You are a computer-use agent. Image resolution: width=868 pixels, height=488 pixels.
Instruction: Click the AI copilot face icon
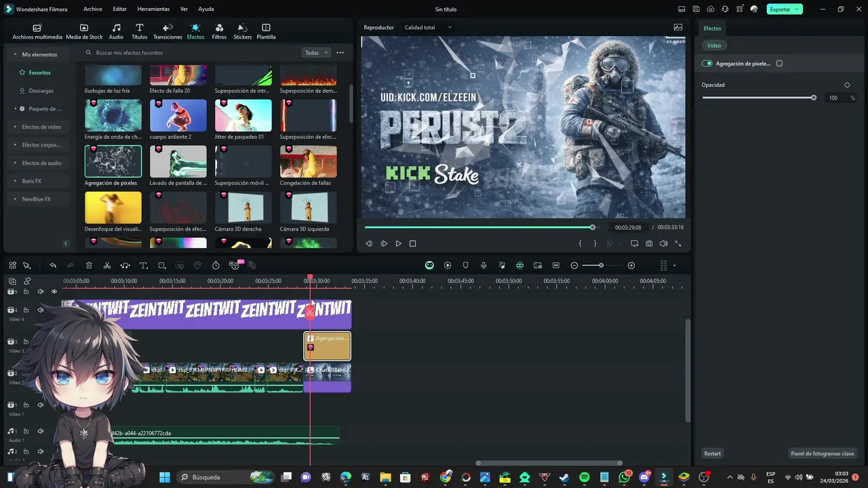point(429,266)
